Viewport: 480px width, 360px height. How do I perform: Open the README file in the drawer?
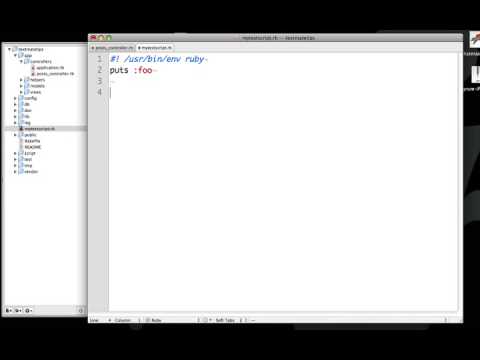click(33, 147)
